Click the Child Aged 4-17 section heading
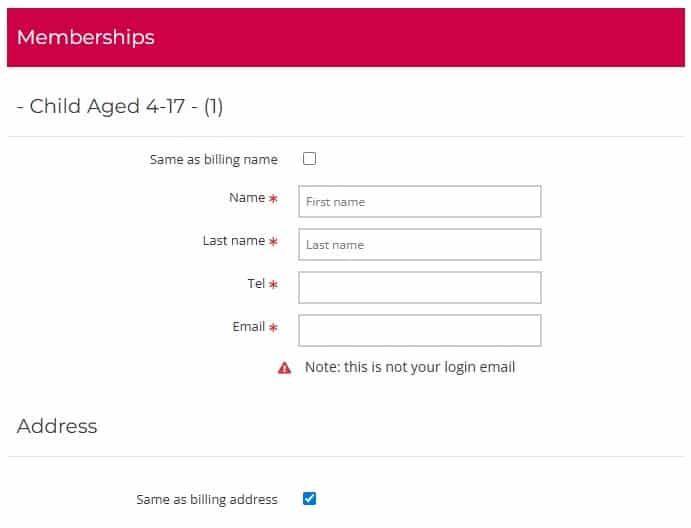691x528 pixels. [x=120, y=106]
